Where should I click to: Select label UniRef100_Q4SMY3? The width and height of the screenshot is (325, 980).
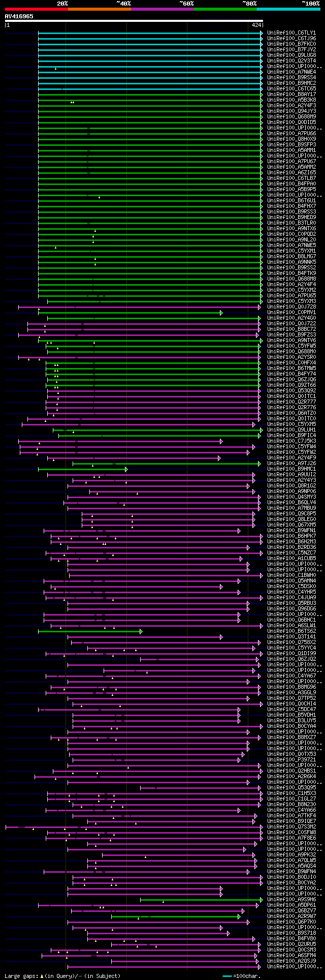coord(291,497)
